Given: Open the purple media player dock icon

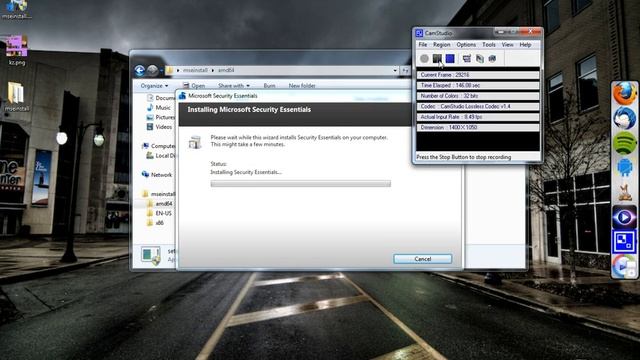Looking at the screenshot, I should (x=624, y=217).
